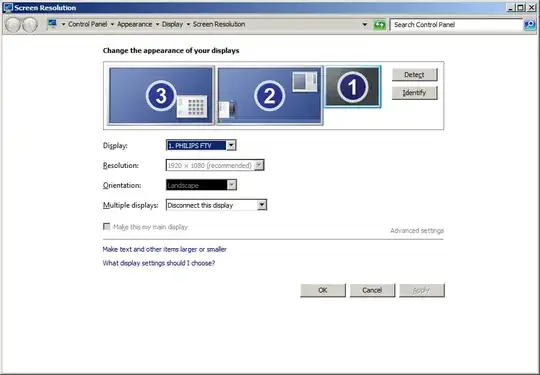Close the Screen Resolution window
Viewport: 540px width, 375px height.
pos(532,8)
